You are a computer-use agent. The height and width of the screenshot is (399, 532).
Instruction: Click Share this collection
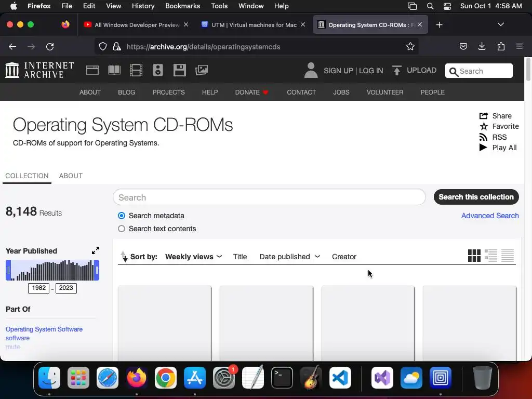[495, 116]
